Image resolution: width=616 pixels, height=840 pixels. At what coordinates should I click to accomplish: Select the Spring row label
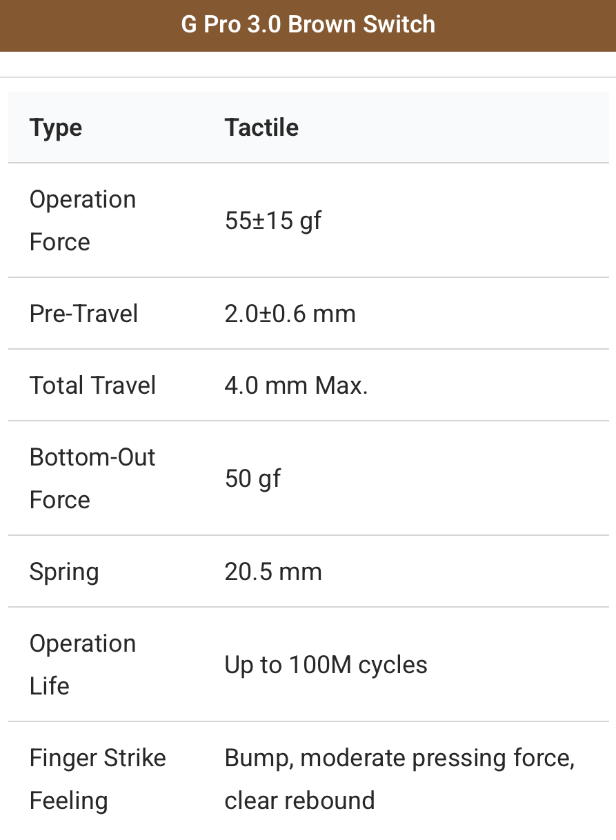64,572
